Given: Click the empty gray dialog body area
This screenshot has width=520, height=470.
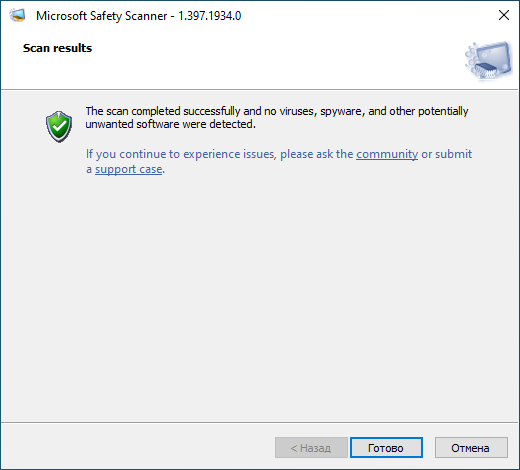Looking at the screenshot, I should [x=260, y=293].
